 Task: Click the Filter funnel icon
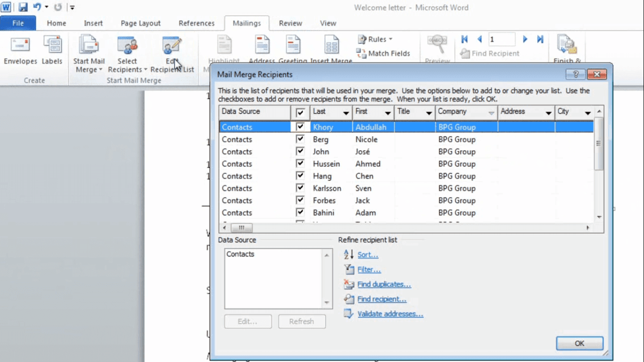[348, 269]
